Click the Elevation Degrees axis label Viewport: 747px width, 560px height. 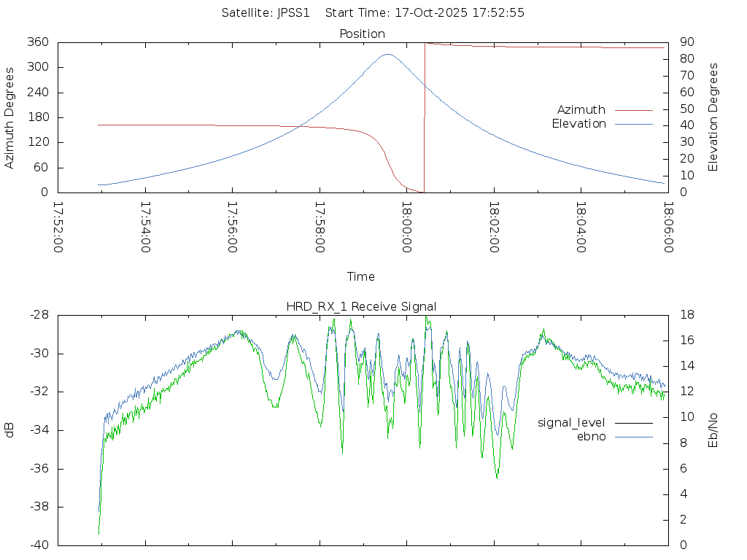[x=713, y=117]
